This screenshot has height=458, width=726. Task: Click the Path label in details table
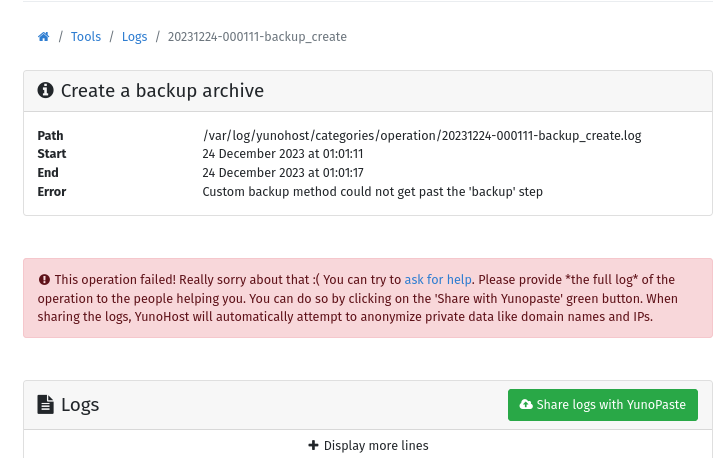[50, 136]
